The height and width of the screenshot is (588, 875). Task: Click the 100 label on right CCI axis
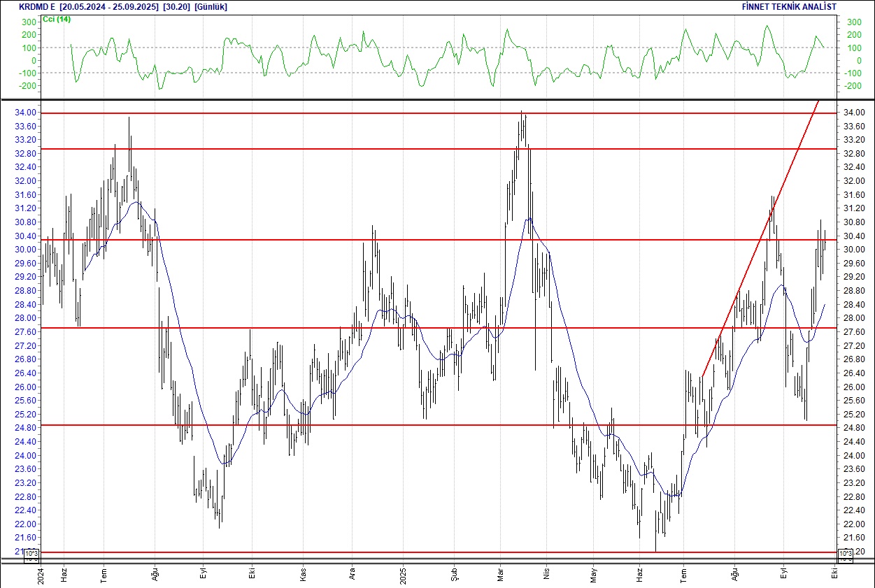pyautogui.click(x=854, y=48)
